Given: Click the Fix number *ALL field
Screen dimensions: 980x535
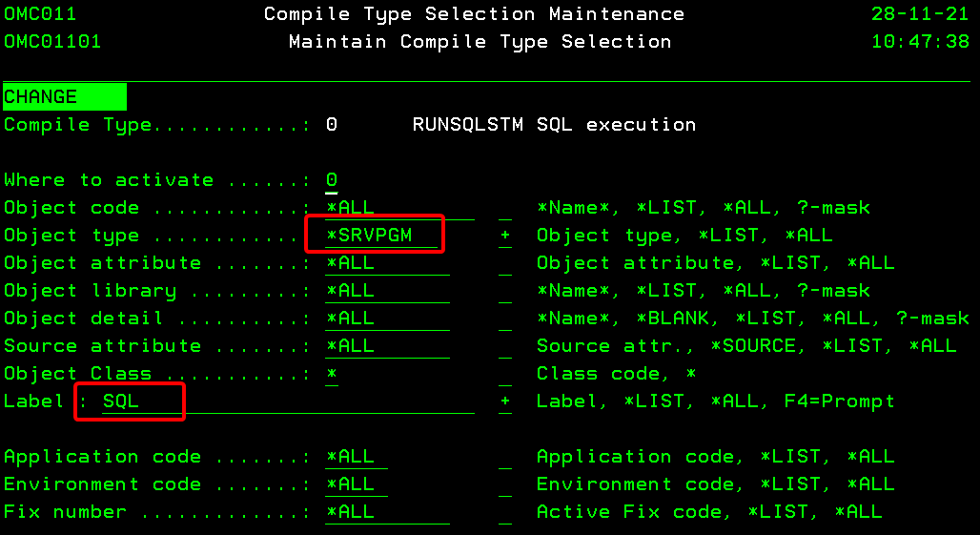Looking at the screenshot, I should coord(357,512).
